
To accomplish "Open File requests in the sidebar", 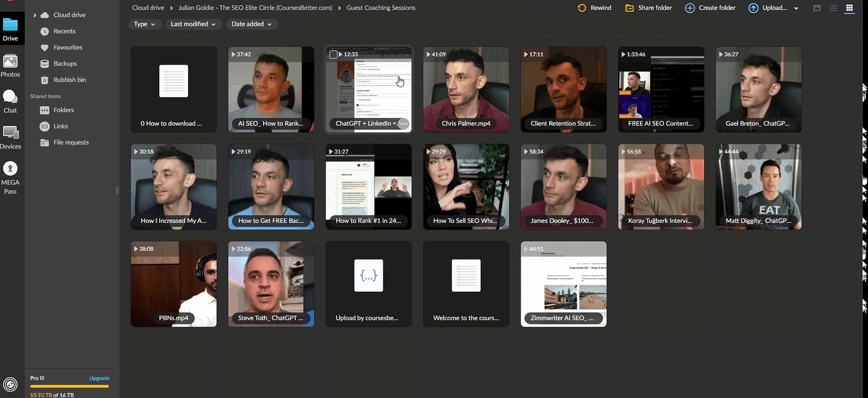I will [x=64, y=143].
